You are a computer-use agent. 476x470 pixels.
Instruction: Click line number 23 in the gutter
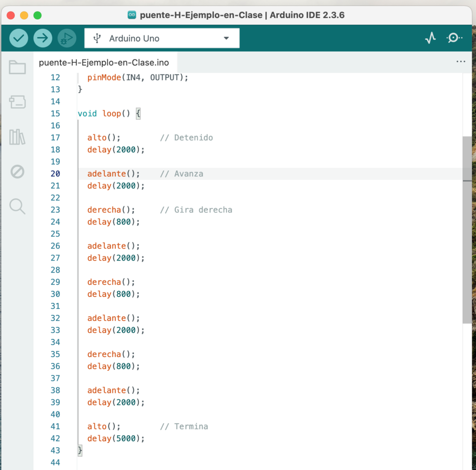click(55, 210)
